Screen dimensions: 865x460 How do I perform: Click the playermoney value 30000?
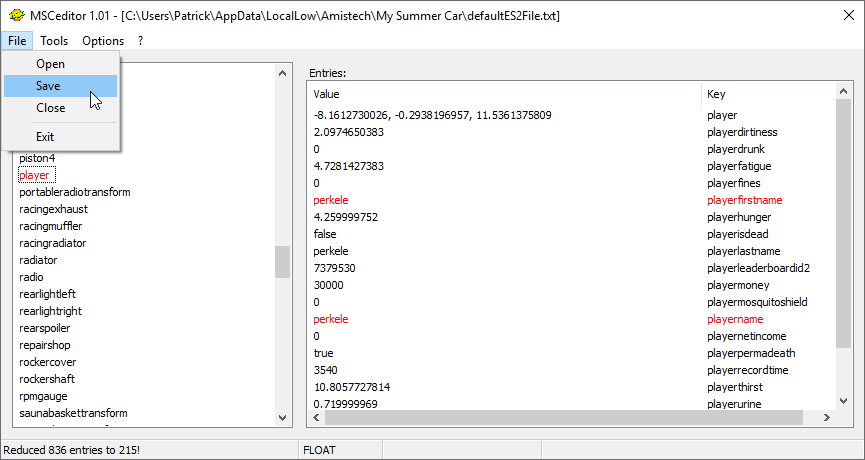point(328,286)
